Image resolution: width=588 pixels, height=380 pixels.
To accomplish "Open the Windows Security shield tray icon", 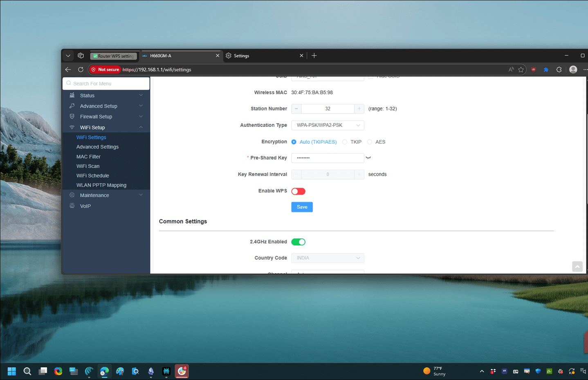I will [538, 371].
